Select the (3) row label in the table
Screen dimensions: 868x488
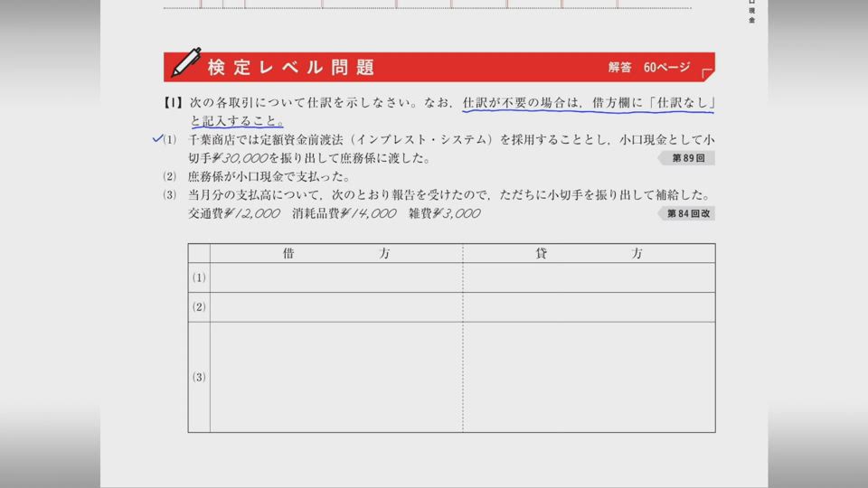[199, 377]
